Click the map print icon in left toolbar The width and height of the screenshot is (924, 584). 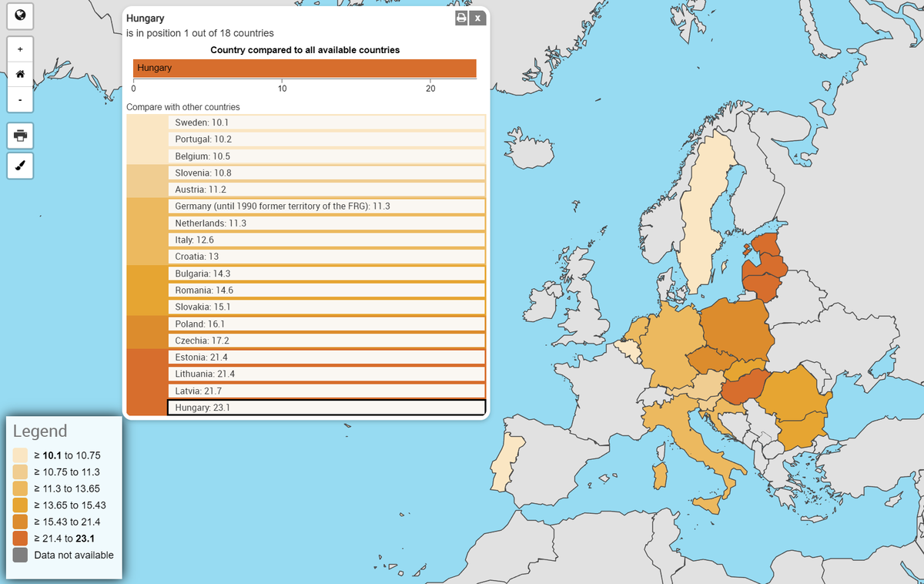20,136
